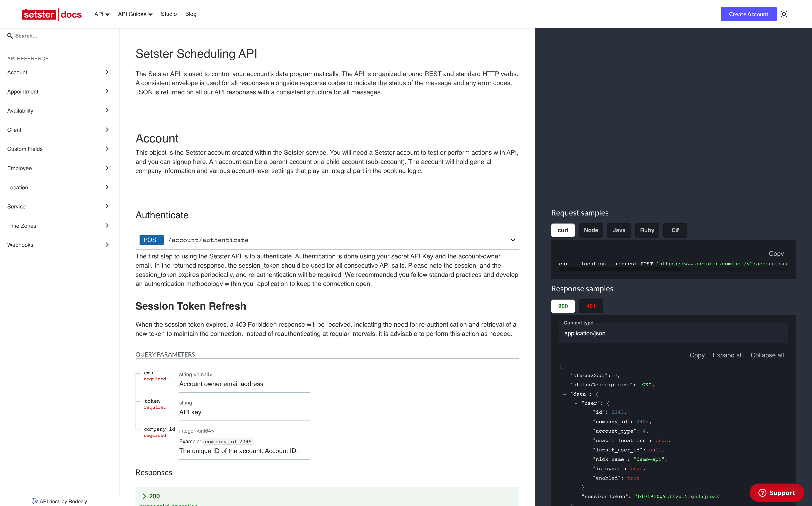Switch to the Node request sample tab
This screenshot has width=812, height=506.
[x=591, y=230]
